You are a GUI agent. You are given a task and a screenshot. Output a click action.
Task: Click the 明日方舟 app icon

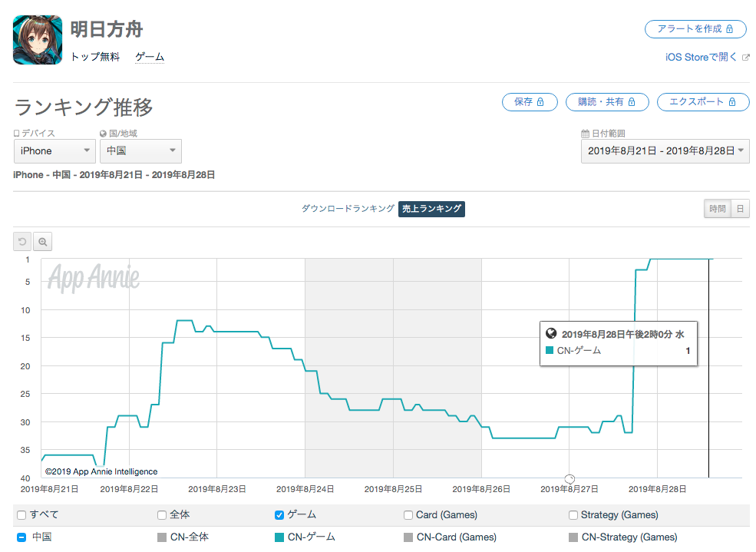[x=38, y=40]
